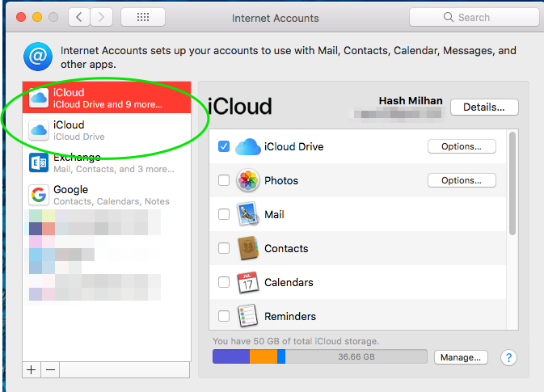Viewport: 544px width, 392px height.
Task: Show all preferences with grid icon
Action: pyautogui.click(x=143, y=17)
